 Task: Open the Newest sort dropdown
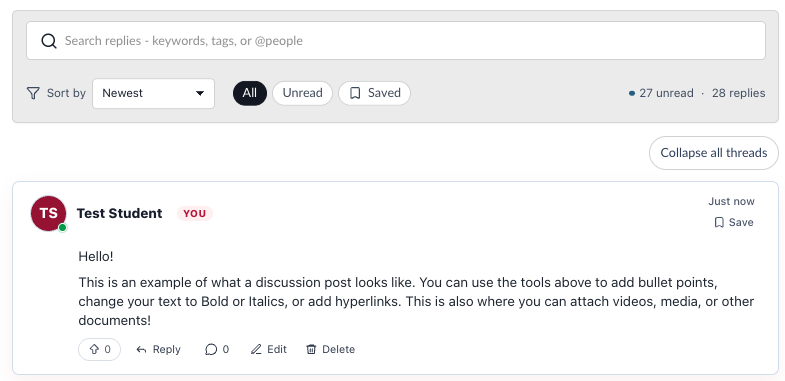coord(153,93)
